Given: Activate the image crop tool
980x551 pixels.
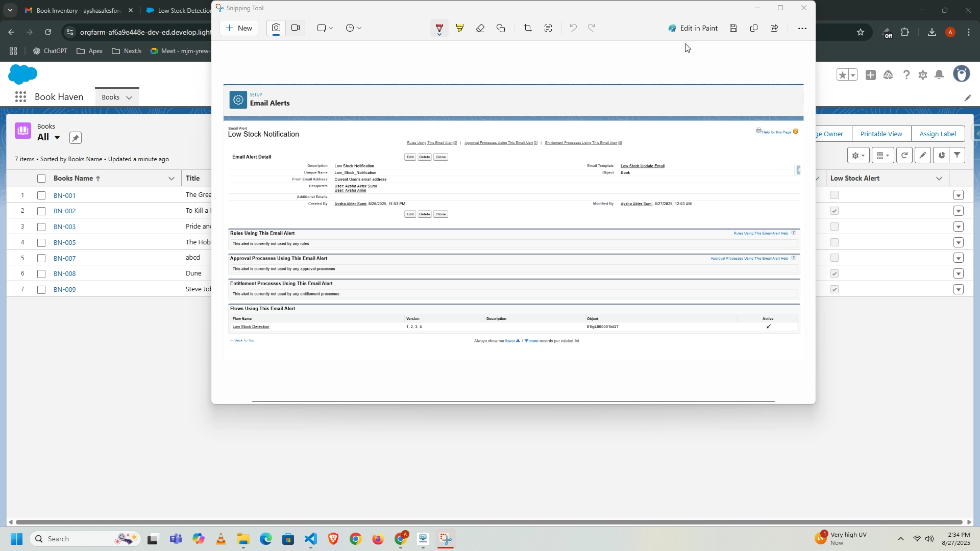Looking at the screenshot, I should coord(528,29).
